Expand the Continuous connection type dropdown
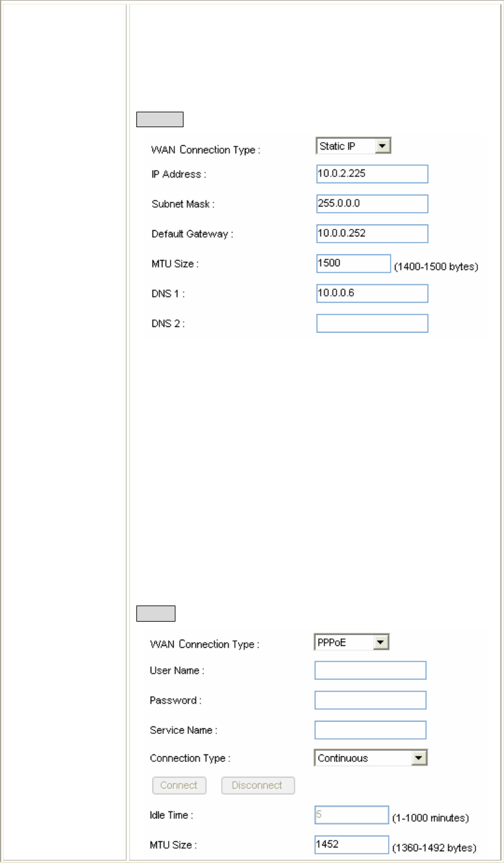The height and width of the screenshot is (863, 504). [371, 758]
